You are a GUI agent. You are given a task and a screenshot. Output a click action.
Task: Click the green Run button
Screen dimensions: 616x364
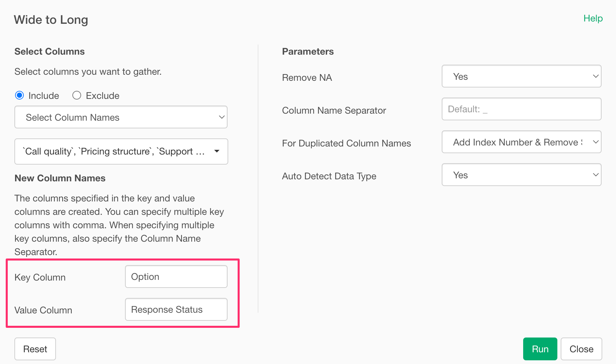[540, 349]
